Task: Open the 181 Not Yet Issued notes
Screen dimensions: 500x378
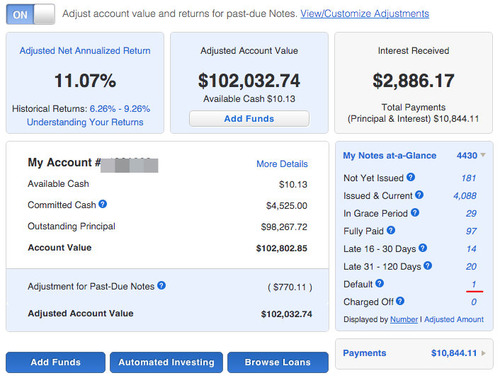Action: (469, 178)
